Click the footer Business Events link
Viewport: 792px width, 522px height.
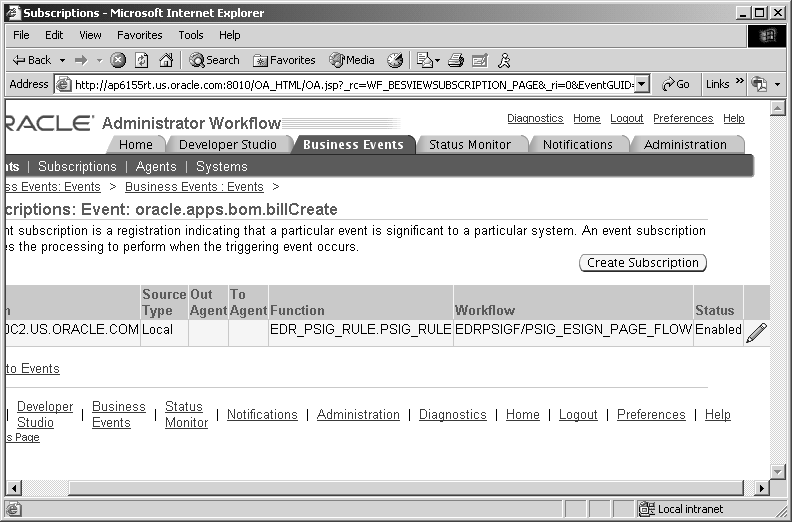(x=119, y=414)
